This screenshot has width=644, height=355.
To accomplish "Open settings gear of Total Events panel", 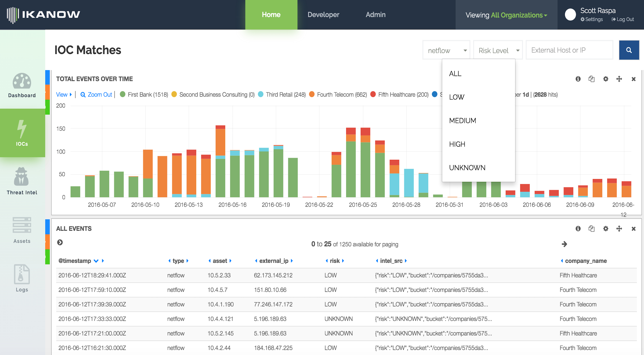I will point(606,79).
